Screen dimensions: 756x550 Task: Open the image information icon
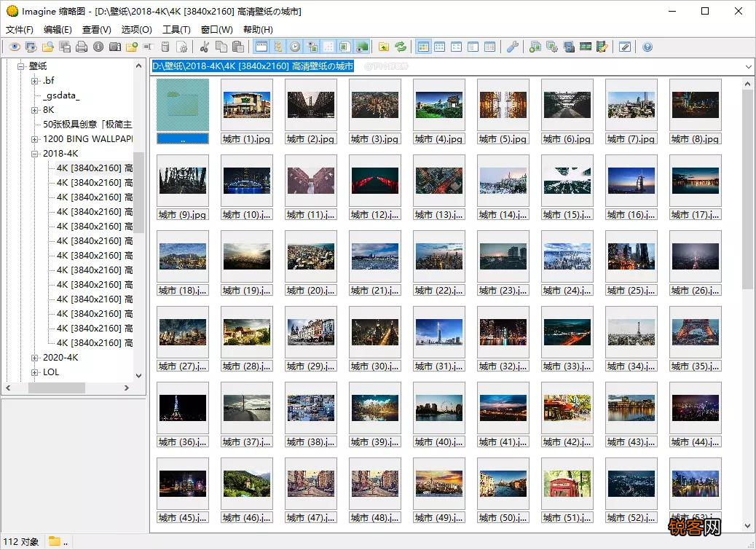[x=98, y=47]
